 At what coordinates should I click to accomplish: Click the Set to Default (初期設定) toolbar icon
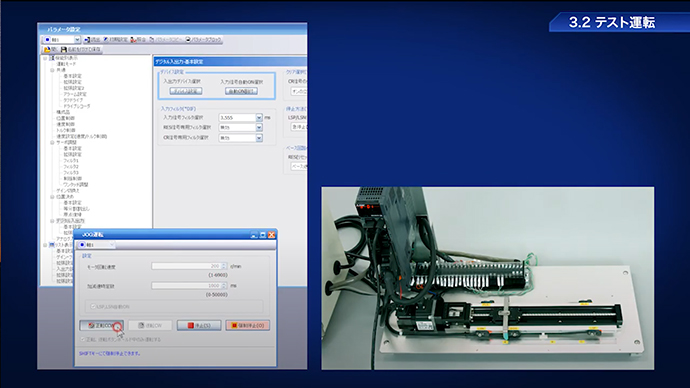106,40
